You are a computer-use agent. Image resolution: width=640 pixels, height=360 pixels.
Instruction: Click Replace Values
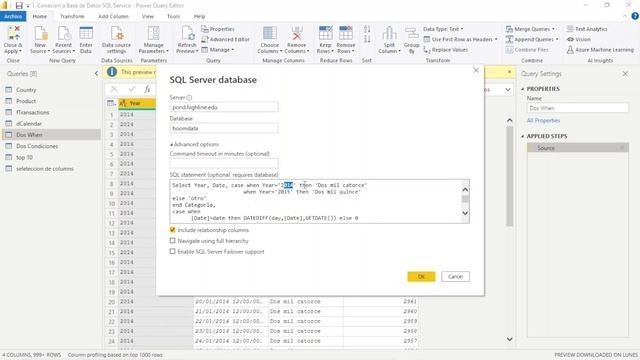tap(446, 49)
